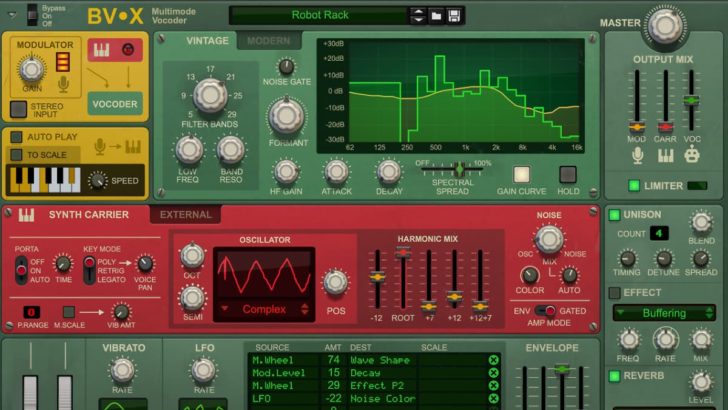This screenshot has height=410, width=728.
Task: Toggle the Hold button
Action: [x=568, y=175]
